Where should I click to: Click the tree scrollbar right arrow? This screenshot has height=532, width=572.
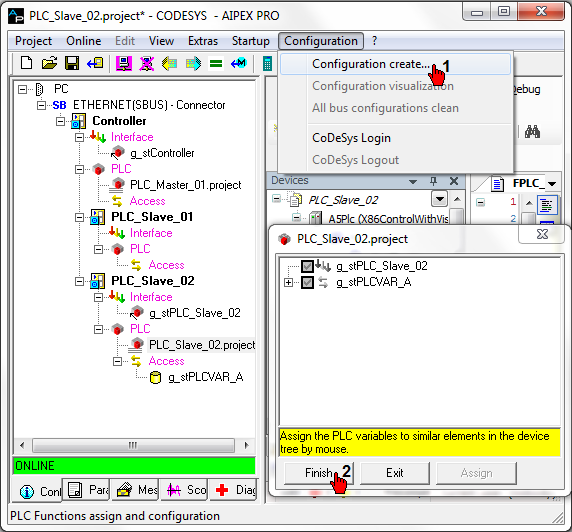(x=247, y=445)
